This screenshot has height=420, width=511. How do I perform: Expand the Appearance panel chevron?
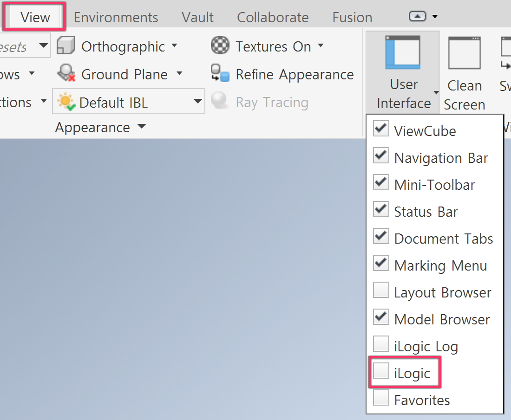[142, 127]
